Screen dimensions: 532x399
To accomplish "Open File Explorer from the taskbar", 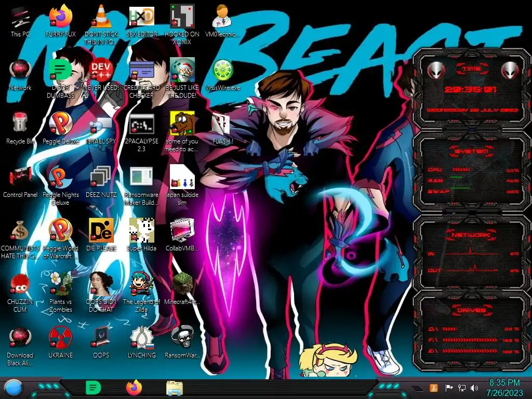I will [175, 388].
